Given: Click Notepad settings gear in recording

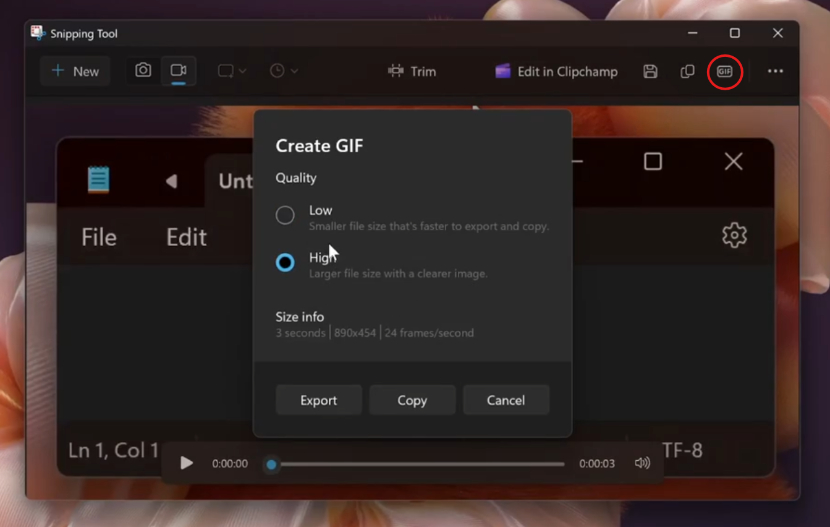Looking at the screenshot, I should 735,235.
